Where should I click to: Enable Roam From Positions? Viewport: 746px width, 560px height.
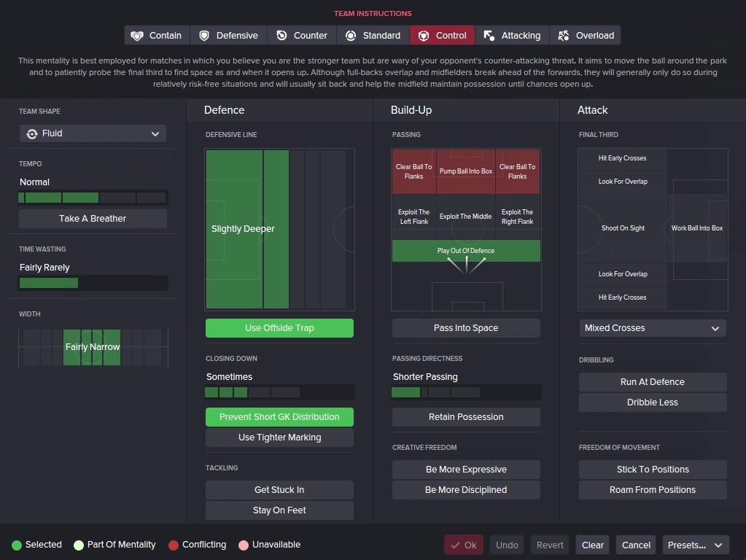tap(653, 490)
